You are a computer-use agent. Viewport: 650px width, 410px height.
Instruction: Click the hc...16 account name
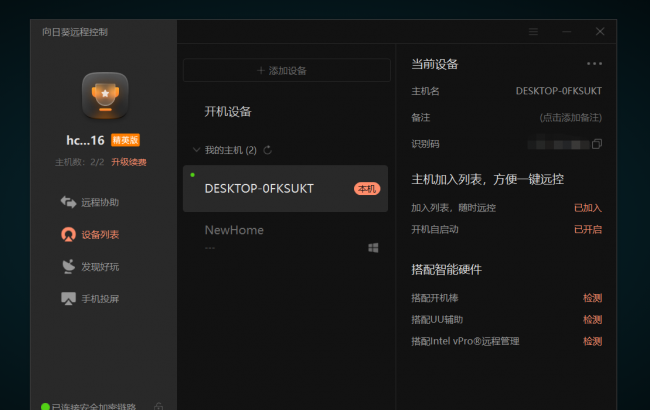[x=85, y=141]
